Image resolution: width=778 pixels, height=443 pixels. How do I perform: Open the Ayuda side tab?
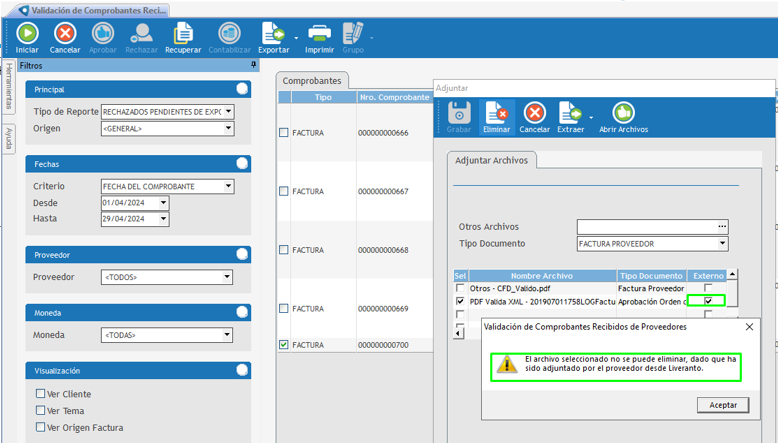point(8,138)
